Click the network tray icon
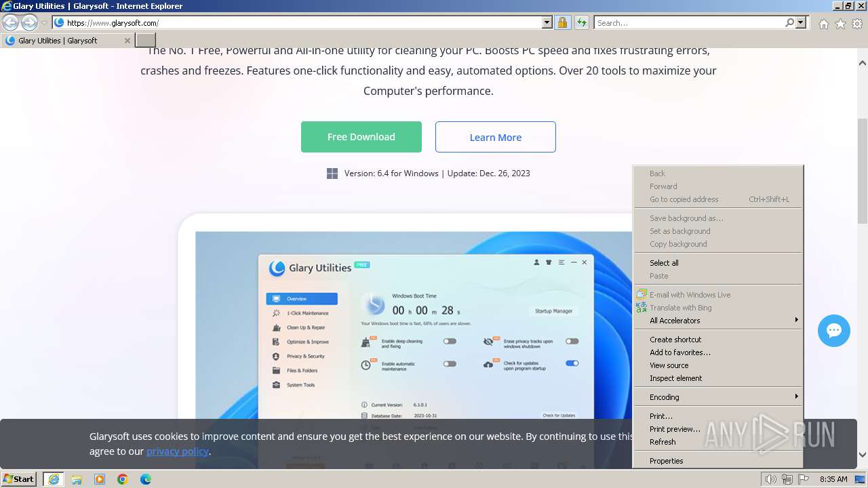 click(787, 479)
